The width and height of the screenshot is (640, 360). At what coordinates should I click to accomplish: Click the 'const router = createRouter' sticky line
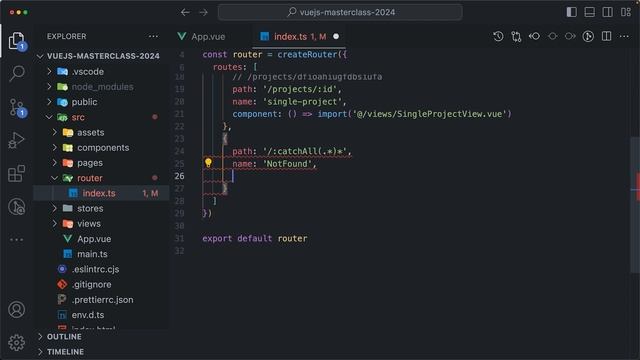[x=274, y=54]
